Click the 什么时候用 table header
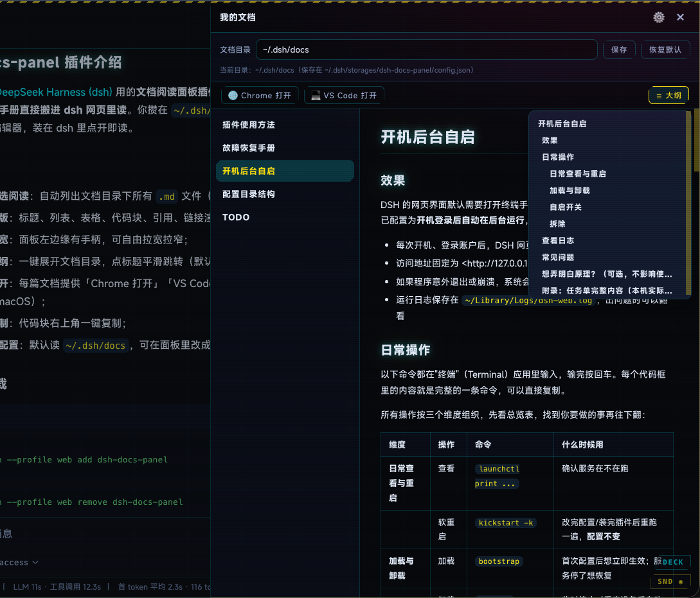 pyautogui.click(x=582, y=444)
